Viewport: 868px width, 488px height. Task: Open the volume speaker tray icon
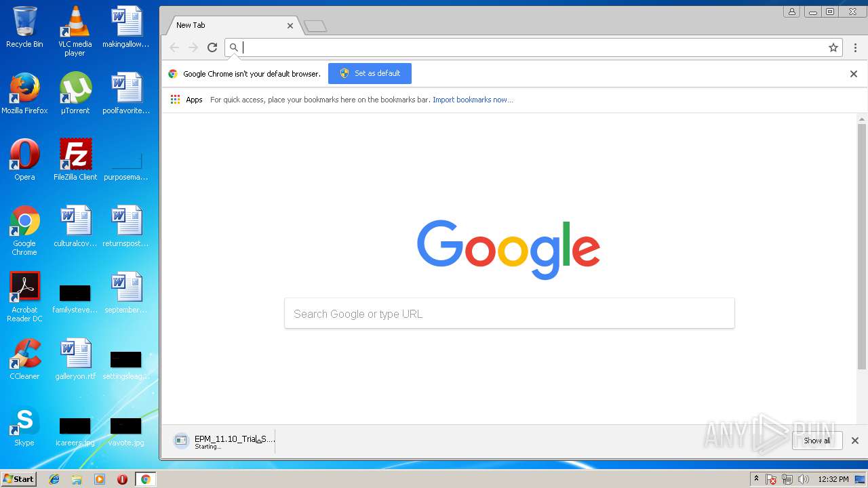[x=803, y=479]
